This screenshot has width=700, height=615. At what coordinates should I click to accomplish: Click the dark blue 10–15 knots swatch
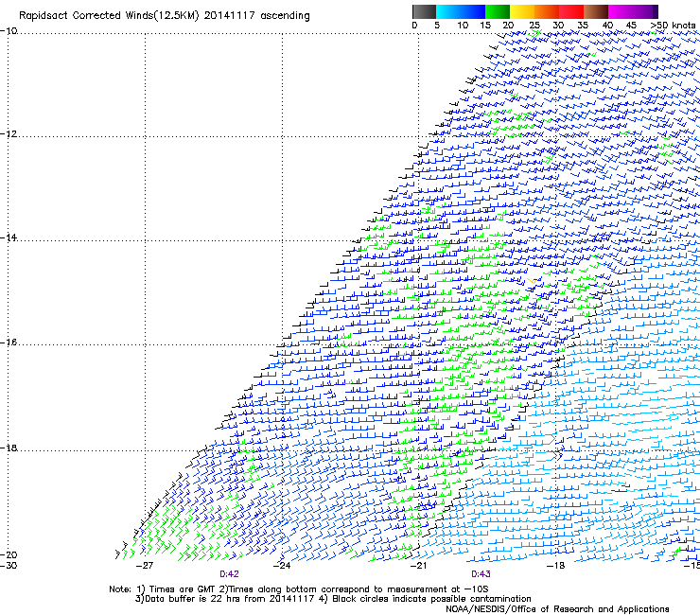point(473,11)
